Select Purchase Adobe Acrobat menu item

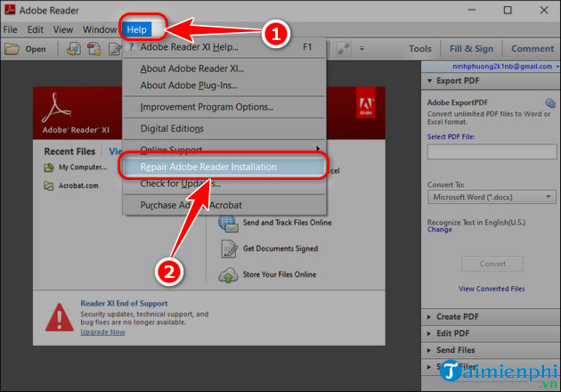(224, 205)
